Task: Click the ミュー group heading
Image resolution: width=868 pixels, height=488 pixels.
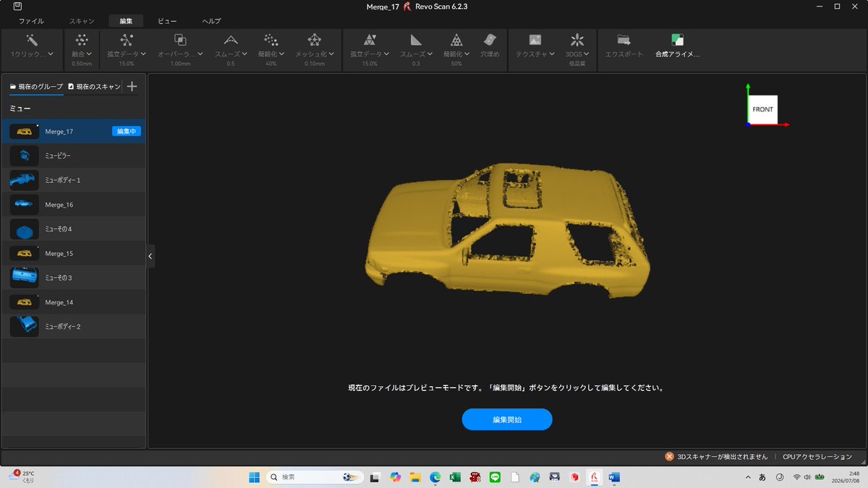Action: tap(20, 108)
